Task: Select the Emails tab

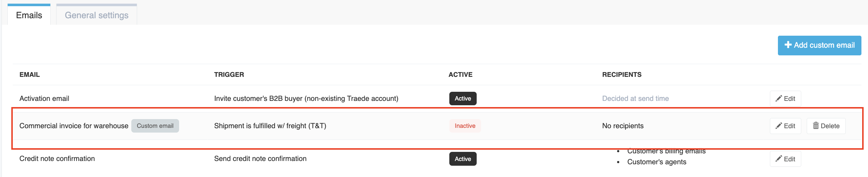Action: click(x=29, y=15)
